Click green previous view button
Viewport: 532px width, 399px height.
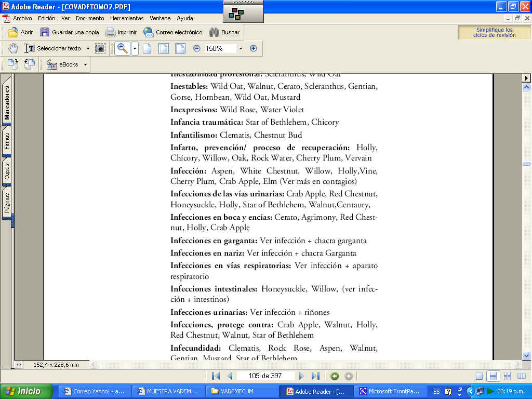(335, 376)
